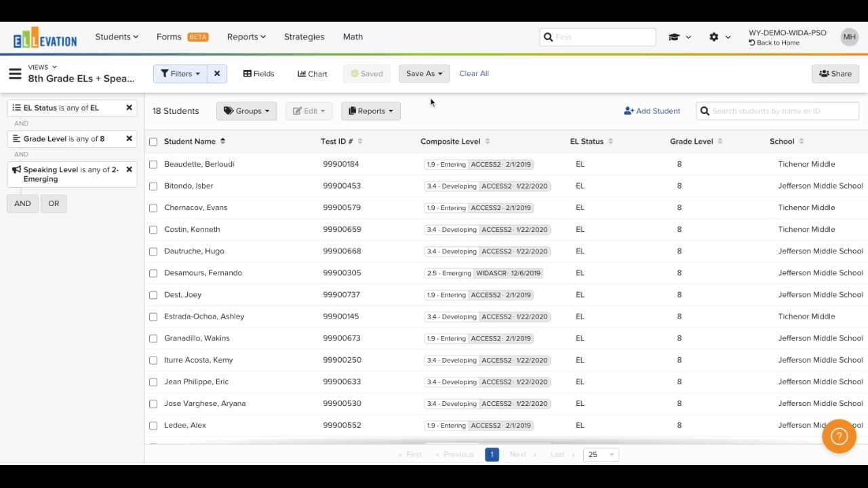Sort by School column
The width and height of the screenshot is (868, 488).
pyautogui.click(x=787, y=142)
